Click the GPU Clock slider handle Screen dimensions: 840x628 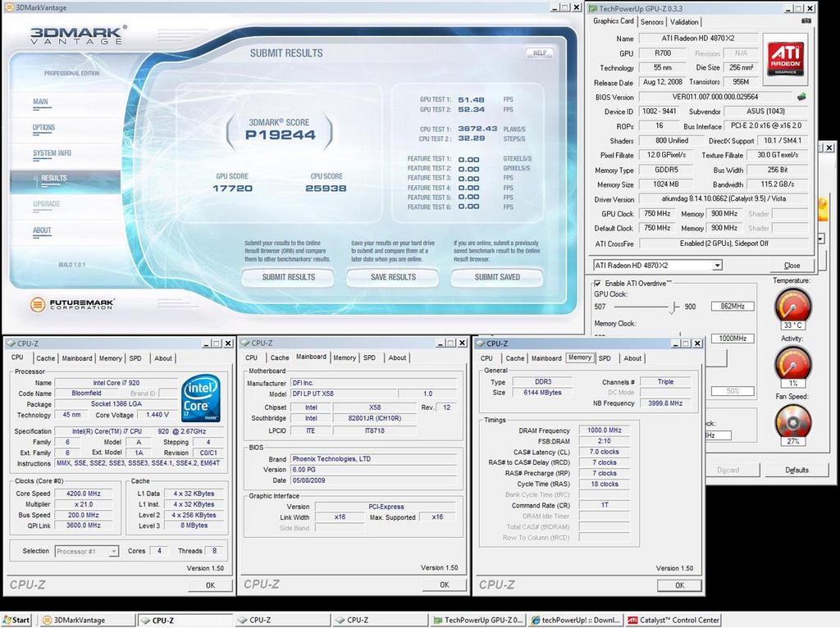(673, 307)
